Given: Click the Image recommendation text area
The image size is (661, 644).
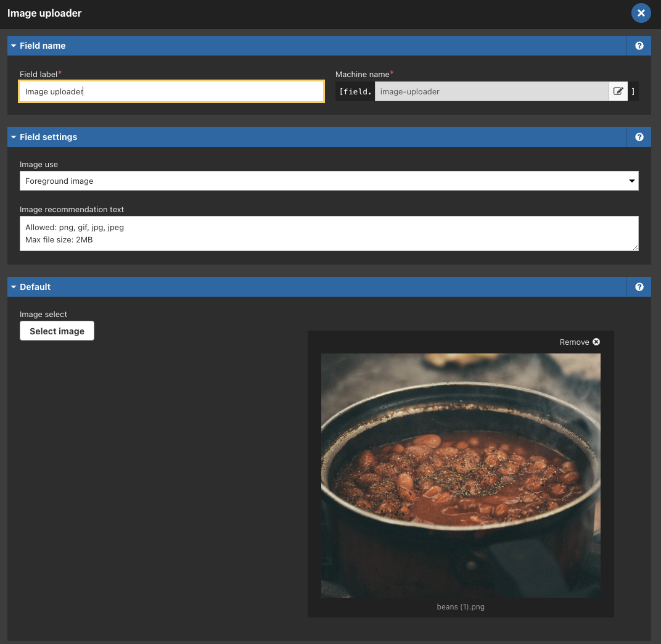Looking at the screenshot, I should [329, 234].
